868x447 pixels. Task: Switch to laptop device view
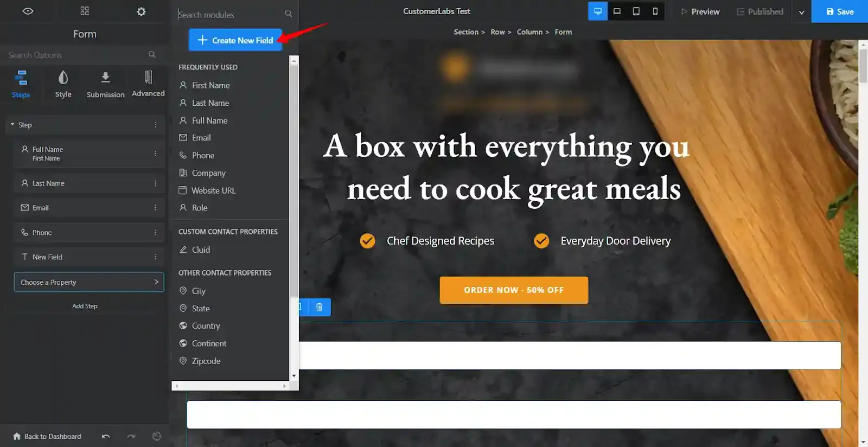tap(617, 11)
